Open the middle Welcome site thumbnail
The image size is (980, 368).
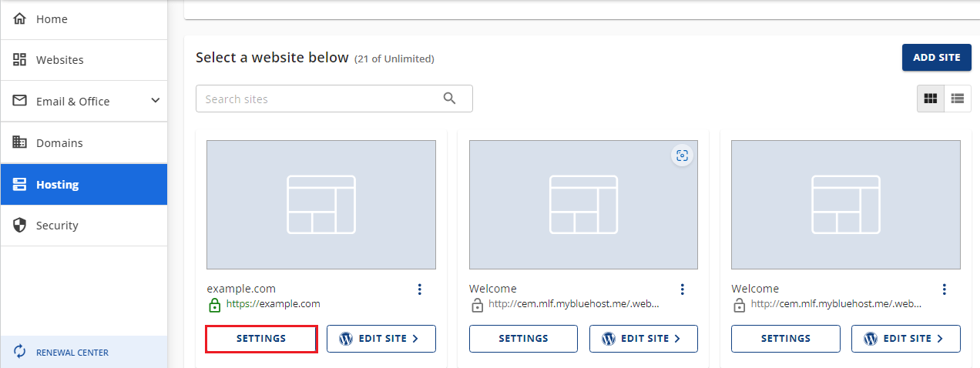583,205
